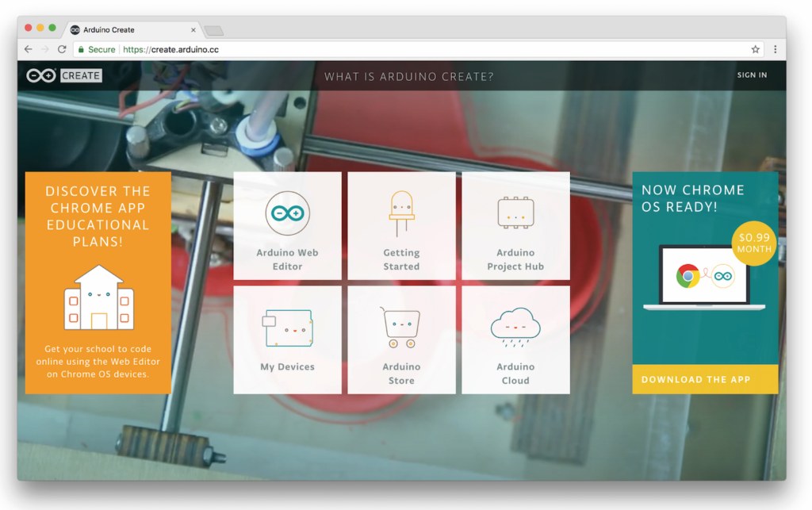812x510 pixels.
Task: Click the school building illustration
Action: point(98,297)
